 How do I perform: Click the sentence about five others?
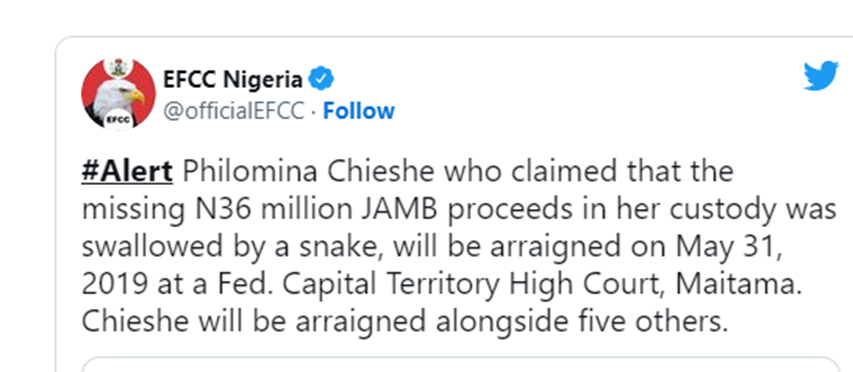tap(404, 322)
